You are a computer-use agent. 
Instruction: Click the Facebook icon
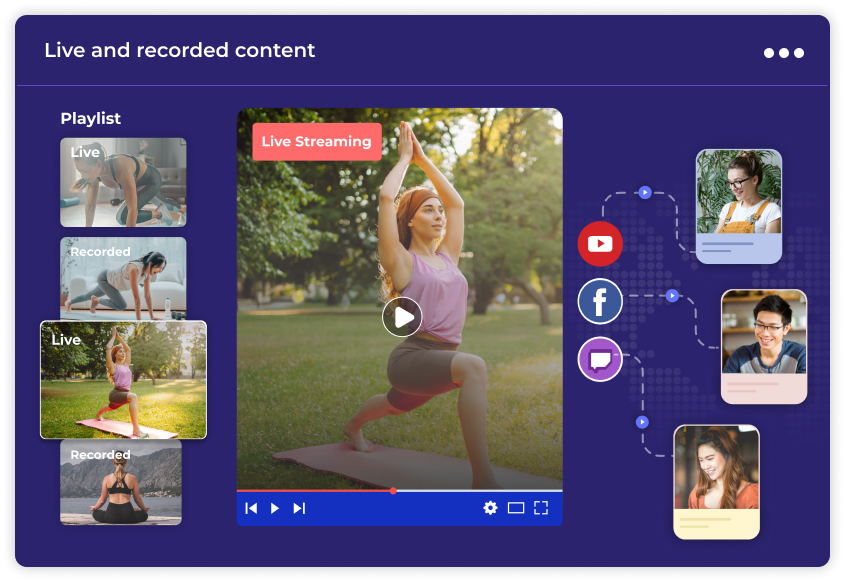[x=600, y=301]
